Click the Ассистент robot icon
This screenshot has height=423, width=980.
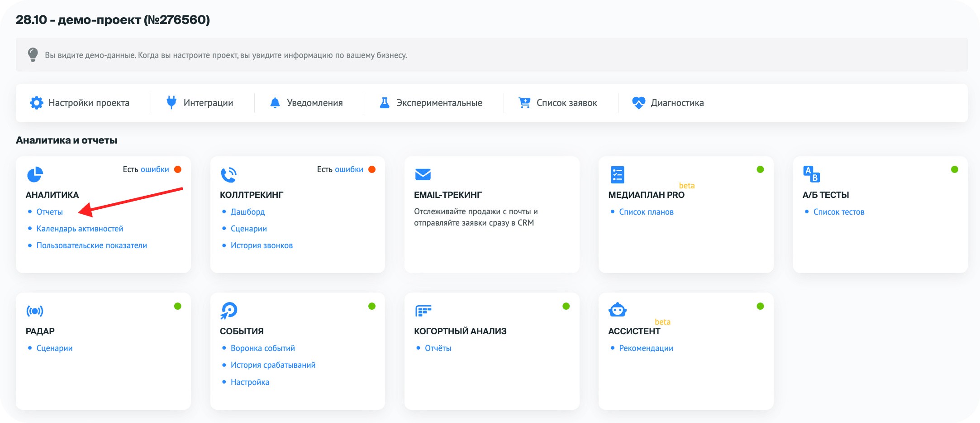[x=617, y=311]
